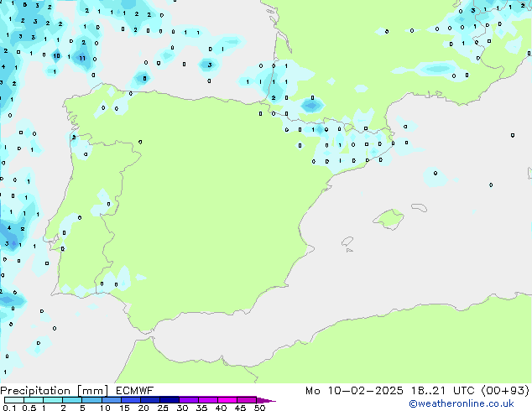Click the 0.5–1 mm legend color box
Screen dimensions: 532x411
[x=34, y=400]
